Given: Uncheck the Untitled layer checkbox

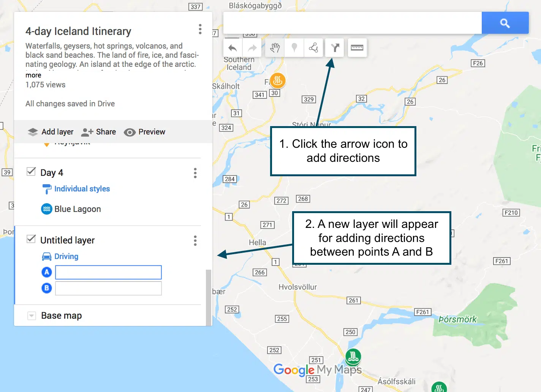Looking at the screenshot, I should [31, 239].
